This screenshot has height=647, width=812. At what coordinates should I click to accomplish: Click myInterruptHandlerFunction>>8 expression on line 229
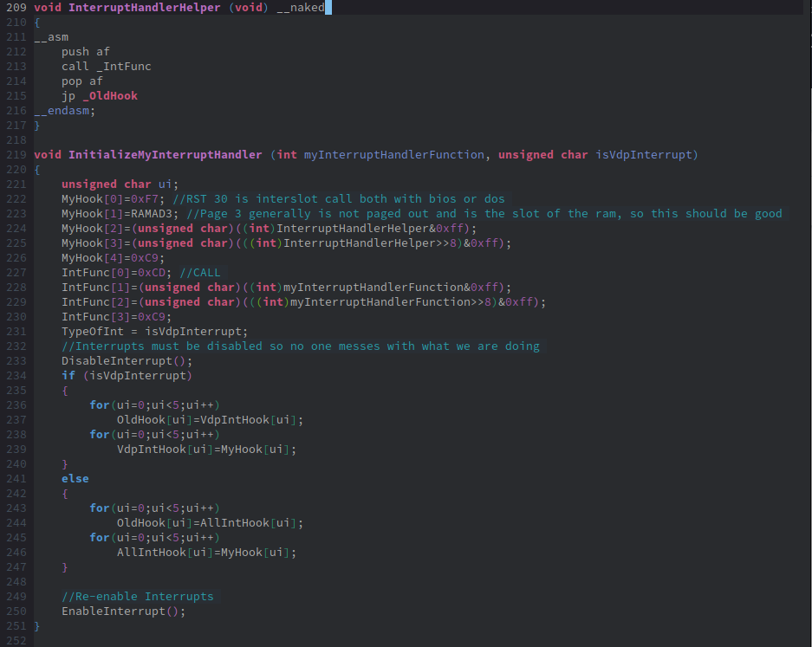(391, 302)
